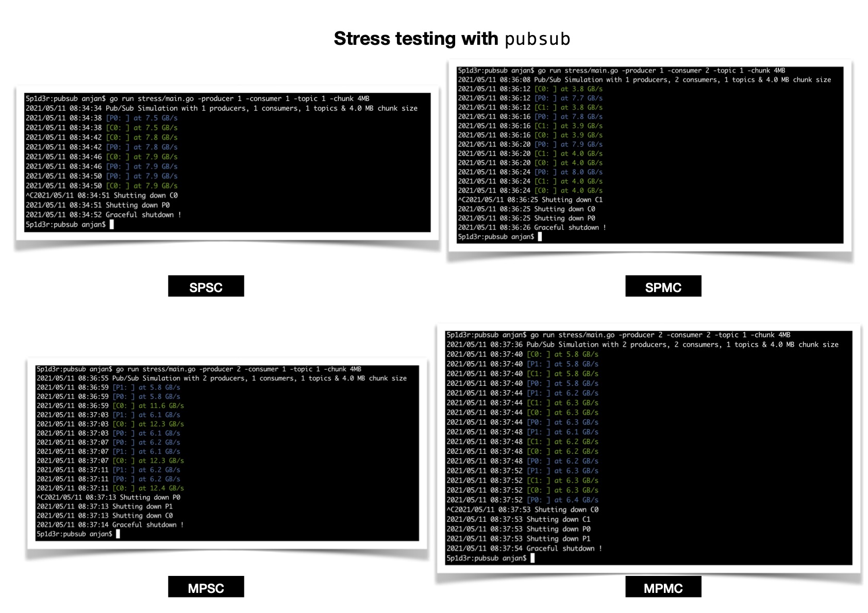Click 08:36:59 [P1: ] at 5.8 GB/s

click(x=108, y=388)
